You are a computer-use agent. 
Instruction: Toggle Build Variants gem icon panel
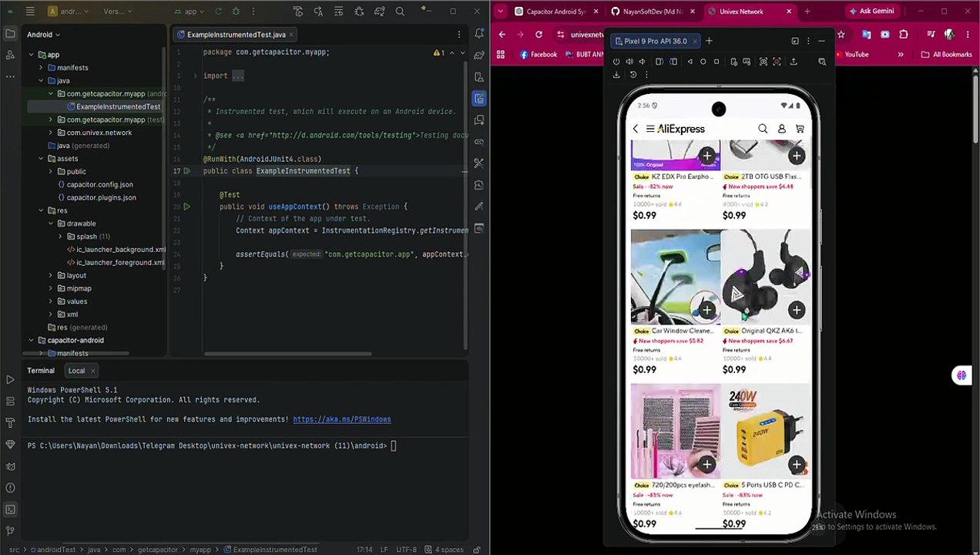point(10,444)
